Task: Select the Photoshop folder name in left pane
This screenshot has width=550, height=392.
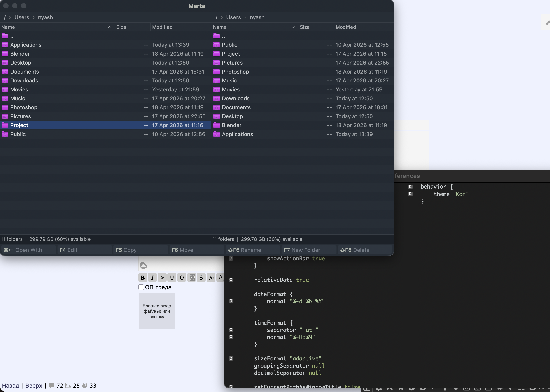Action: (x=24, y=107)
